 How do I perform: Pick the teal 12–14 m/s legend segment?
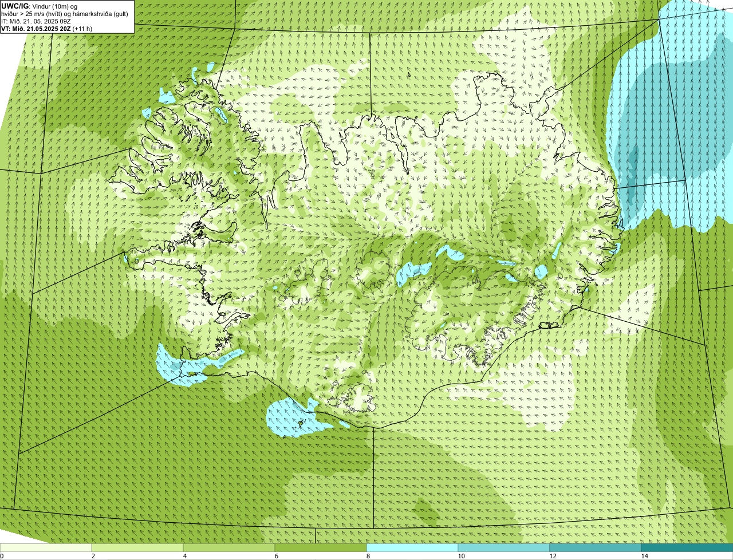[596, 547]
